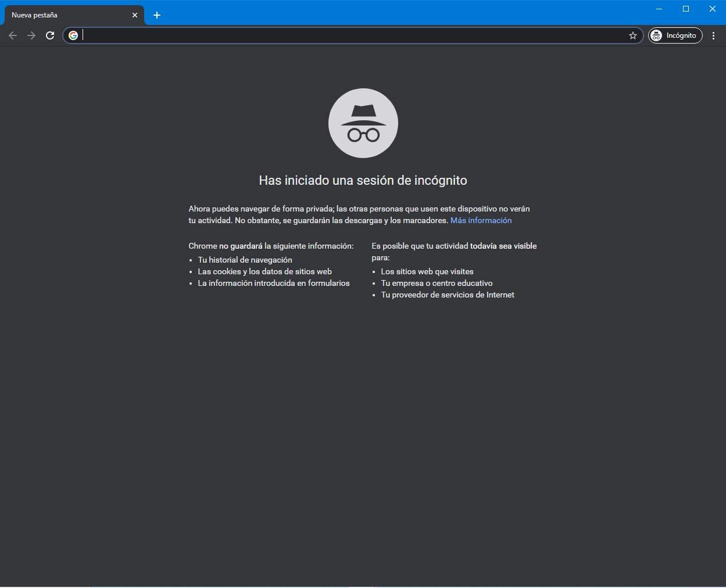Image resolution: width=726 pixels, height=588 pixels.
Task: Click the large incognito hat-and-glasses icon
Action: pyautogui.click(x=363, y=123)
